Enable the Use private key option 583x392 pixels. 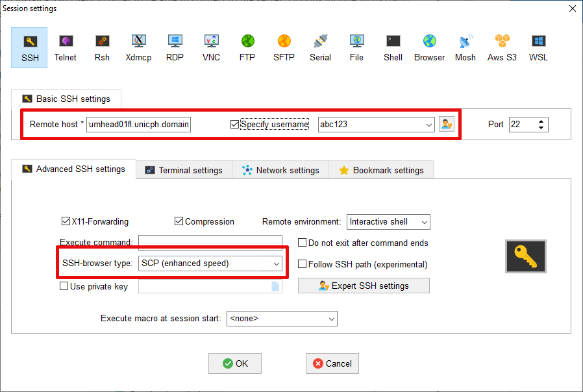64,286
